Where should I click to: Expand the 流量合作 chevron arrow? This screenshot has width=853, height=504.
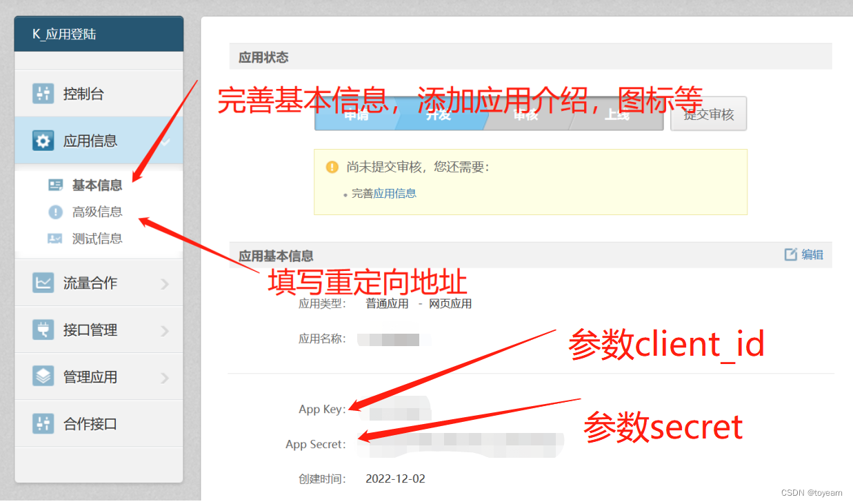[x=165, y=283]
